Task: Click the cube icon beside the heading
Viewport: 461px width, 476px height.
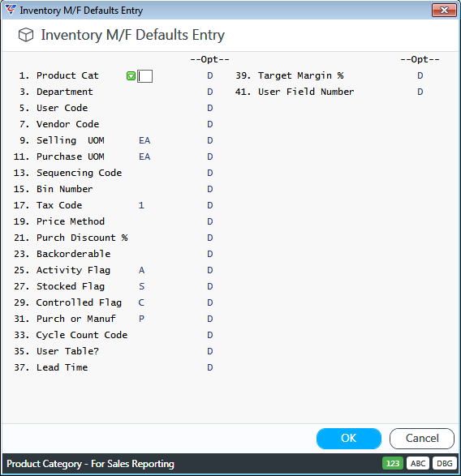Action: (26, 35)
